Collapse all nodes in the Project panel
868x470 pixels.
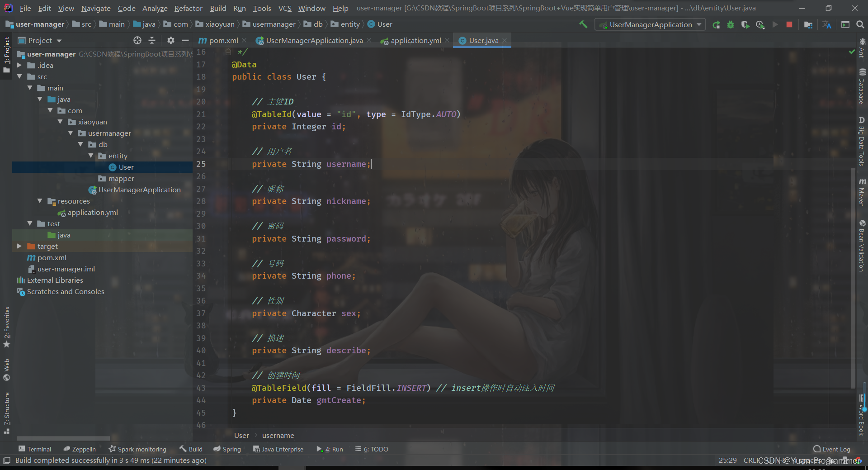[x=152, y=40]
